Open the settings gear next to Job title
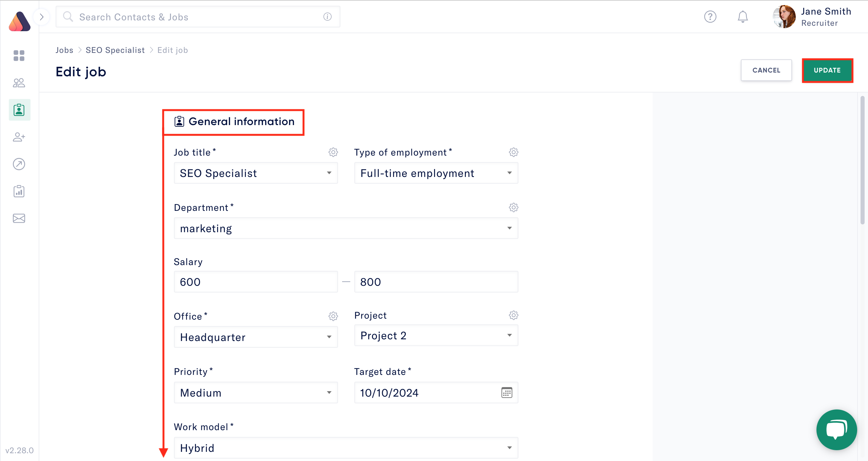This screenshot has height=461, width=868. click(333, 152)
